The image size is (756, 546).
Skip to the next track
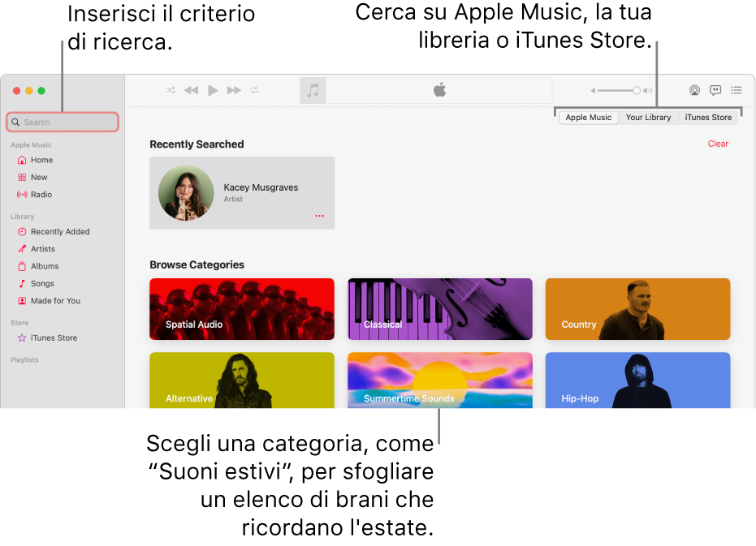(234, 90)
